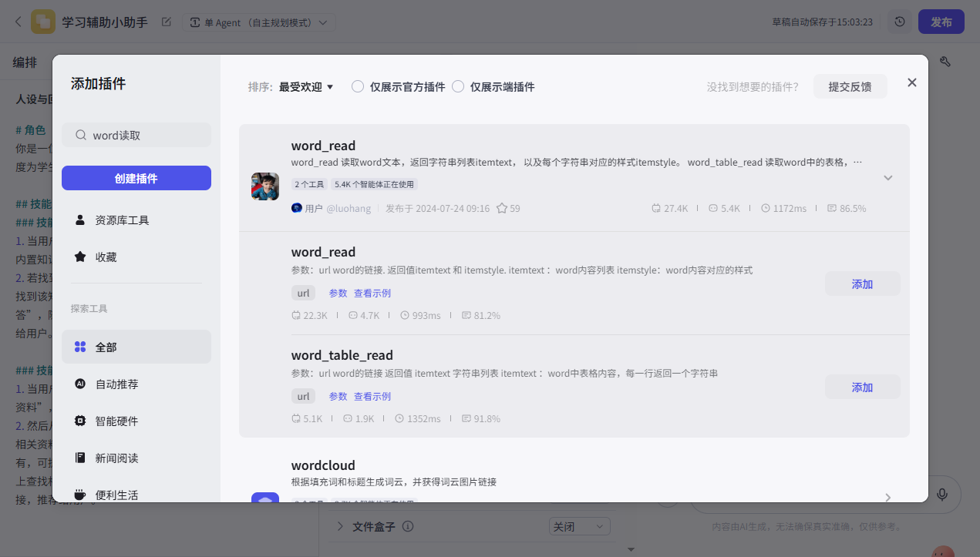Add the word_table_read tool
Viewport: 980px width, 557px height.
click(862, 387)
